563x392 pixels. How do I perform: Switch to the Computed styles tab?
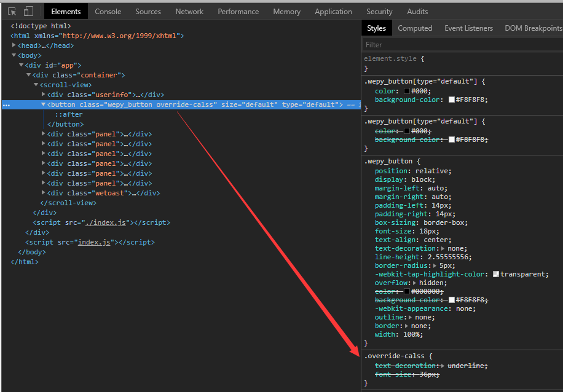(x=415, y=28)
